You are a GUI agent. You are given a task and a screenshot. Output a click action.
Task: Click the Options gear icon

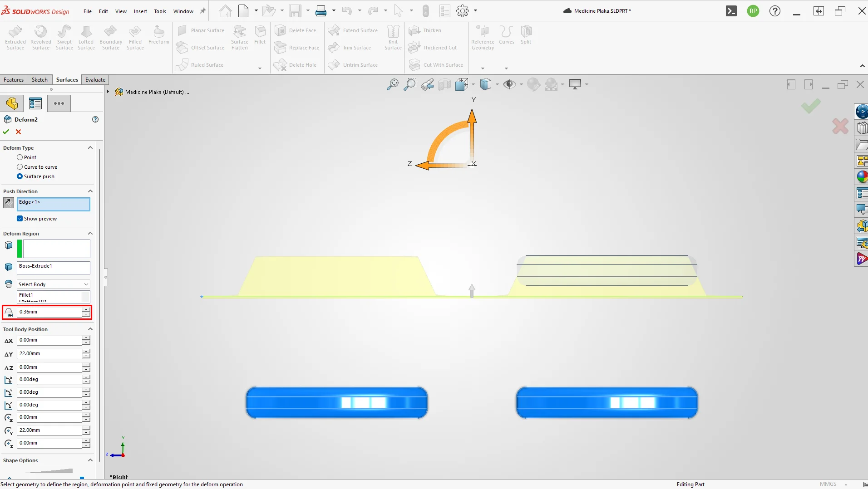[x=463, y=11]
